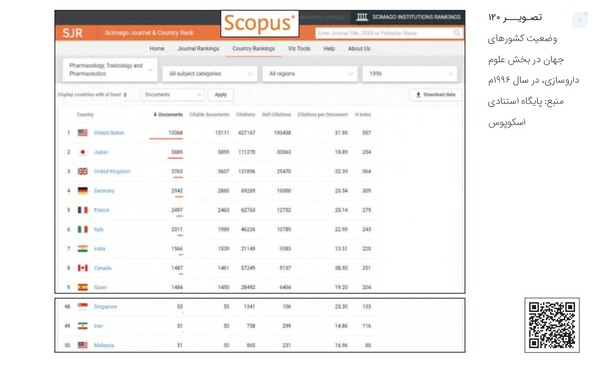Screen dimensions: 600x372
Task: Open the All regions dropdown
Action: tap(310, 73)
